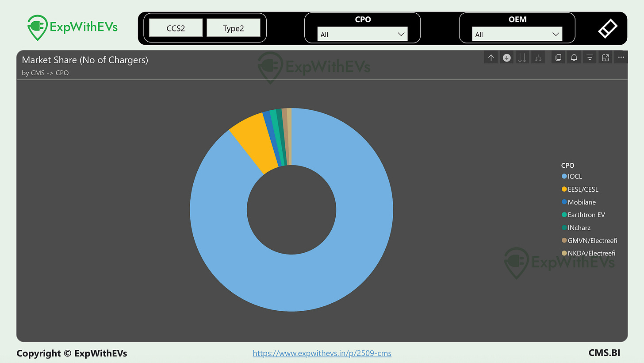This screenshot has height=363, width=644.
Task: Expand all down one level icon
Action: point(538,58)
